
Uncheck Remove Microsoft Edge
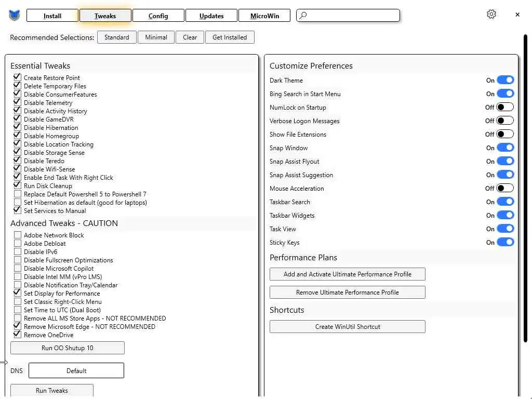click(17, 326)
